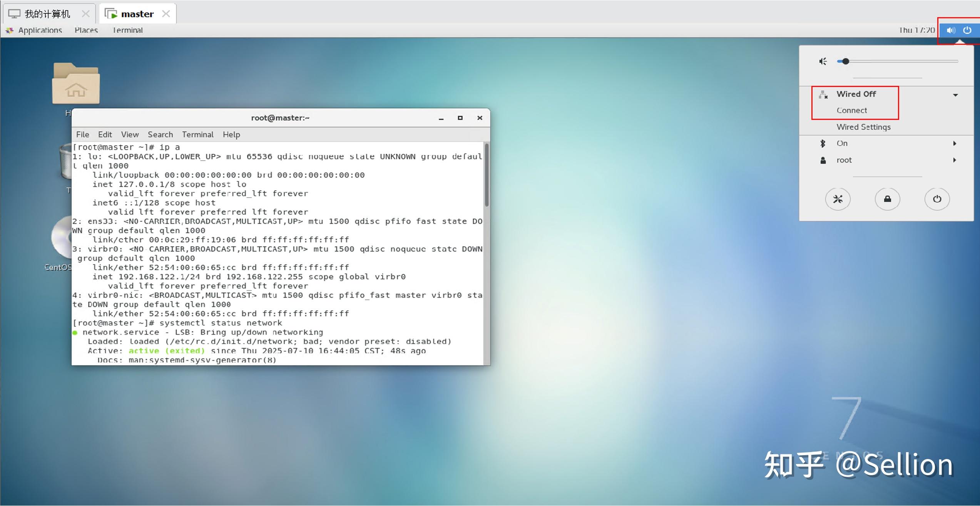Open the Home folder on desktop
Screen dimensions: 980x506
point(75,85)
